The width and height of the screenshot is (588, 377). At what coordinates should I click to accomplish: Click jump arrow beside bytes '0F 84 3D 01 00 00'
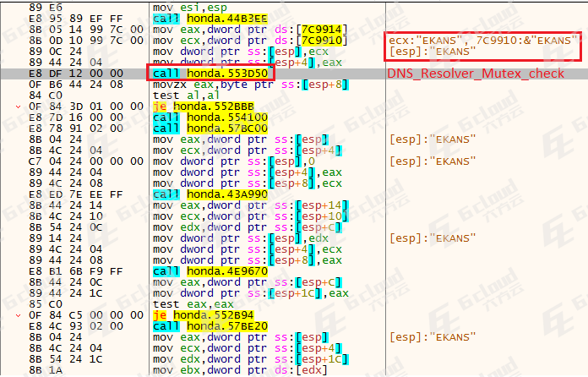(18, 107)
